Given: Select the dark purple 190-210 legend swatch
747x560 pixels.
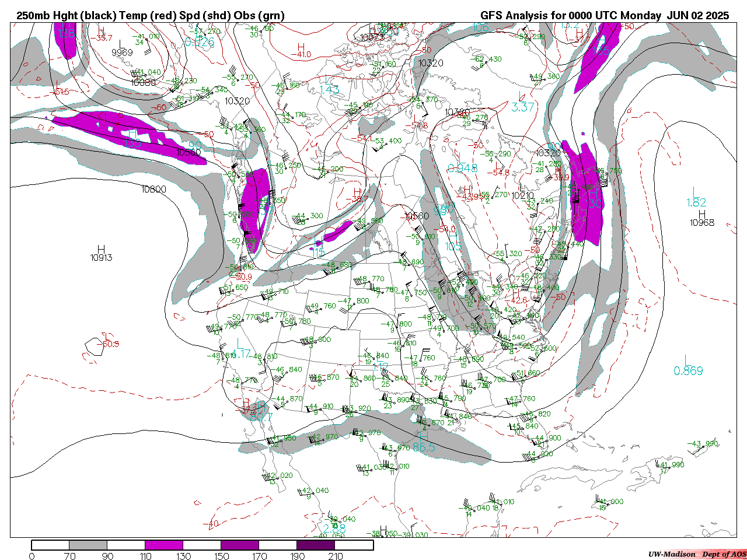Looking at the screenshot, I should [316, 545].
